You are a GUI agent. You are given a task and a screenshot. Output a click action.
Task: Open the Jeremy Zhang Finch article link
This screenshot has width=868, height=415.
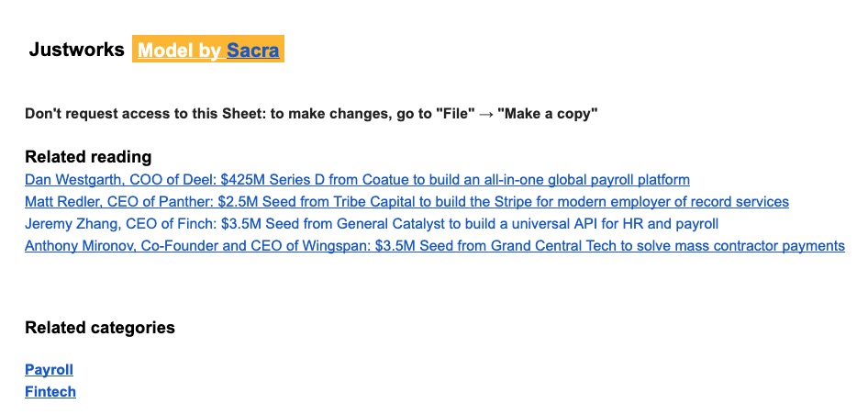[x=372, y=224]
